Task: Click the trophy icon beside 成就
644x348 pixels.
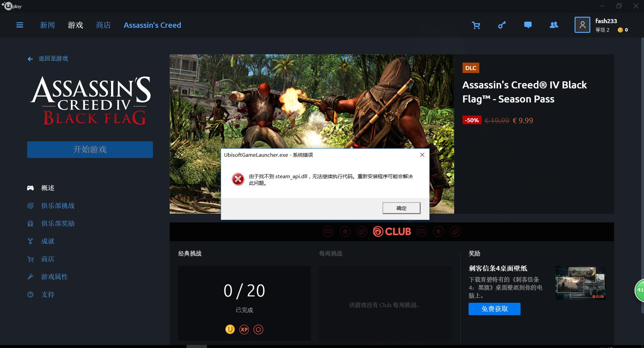Action: 30,241
